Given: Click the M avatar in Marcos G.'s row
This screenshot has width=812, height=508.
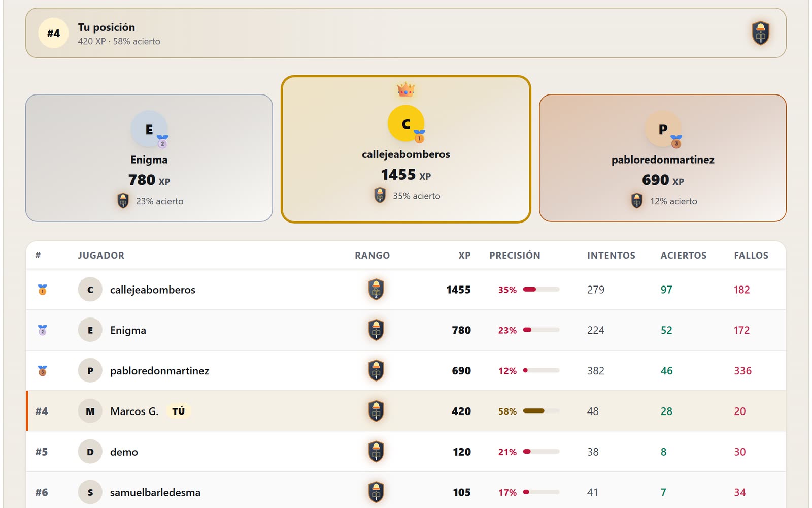Looking at the screenshot, I should [x=90, y=411].
